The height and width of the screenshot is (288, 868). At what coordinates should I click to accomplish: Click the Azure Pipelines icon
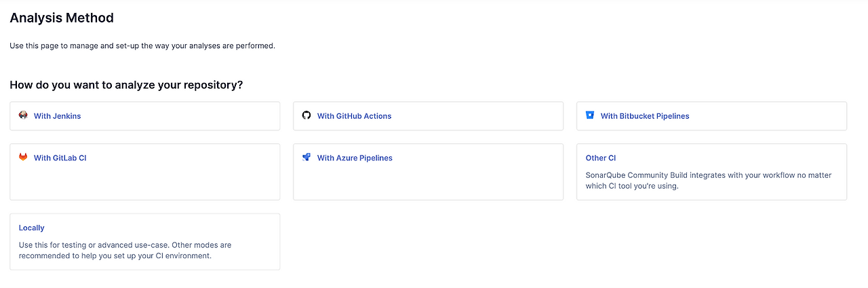click(307, 157)
